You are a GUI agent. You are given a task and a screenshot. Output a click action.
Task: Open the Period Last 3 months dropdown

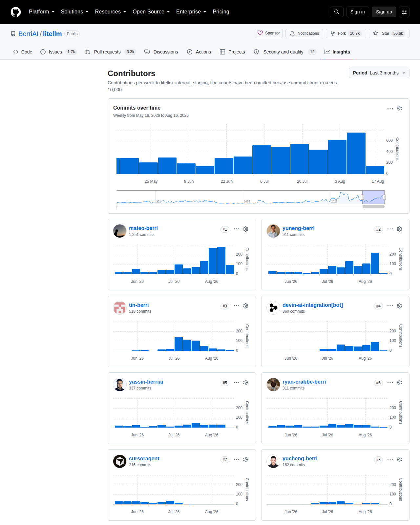coord(379,73)
